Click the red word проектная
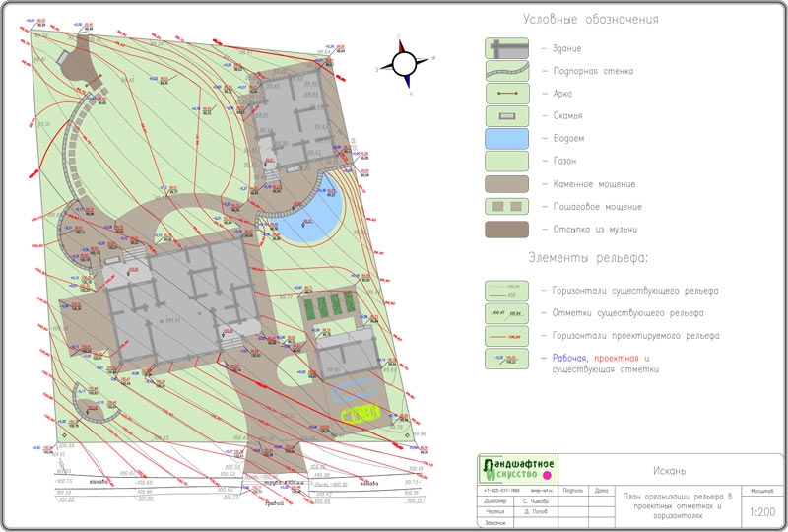788x532 pixels. point(617,358)
